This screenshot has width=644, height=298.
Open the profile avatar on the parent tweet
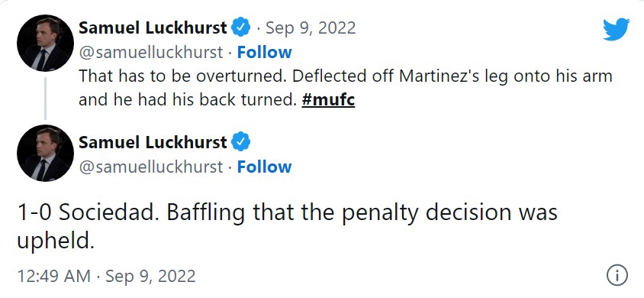coord(45,43)
